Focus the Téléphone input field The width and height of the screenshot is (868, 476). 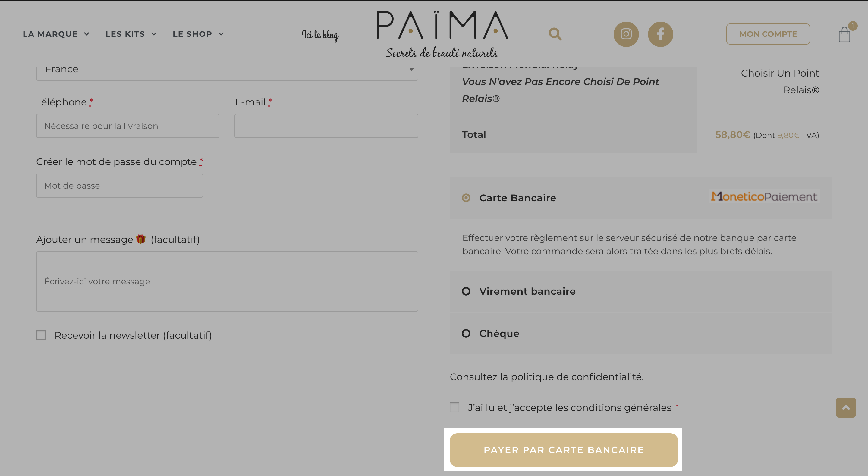click(x=128, y=126)
